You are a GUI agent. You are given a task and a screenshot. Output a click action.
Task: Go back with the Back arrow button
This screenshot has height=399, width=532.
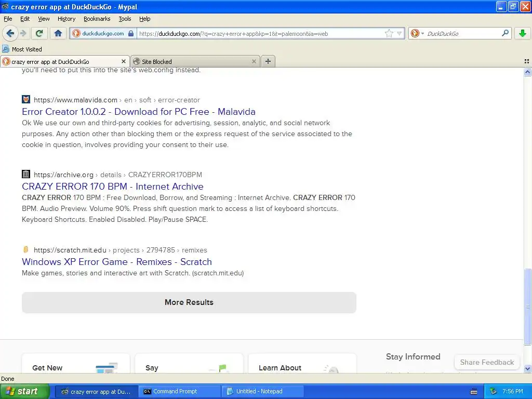10,33
